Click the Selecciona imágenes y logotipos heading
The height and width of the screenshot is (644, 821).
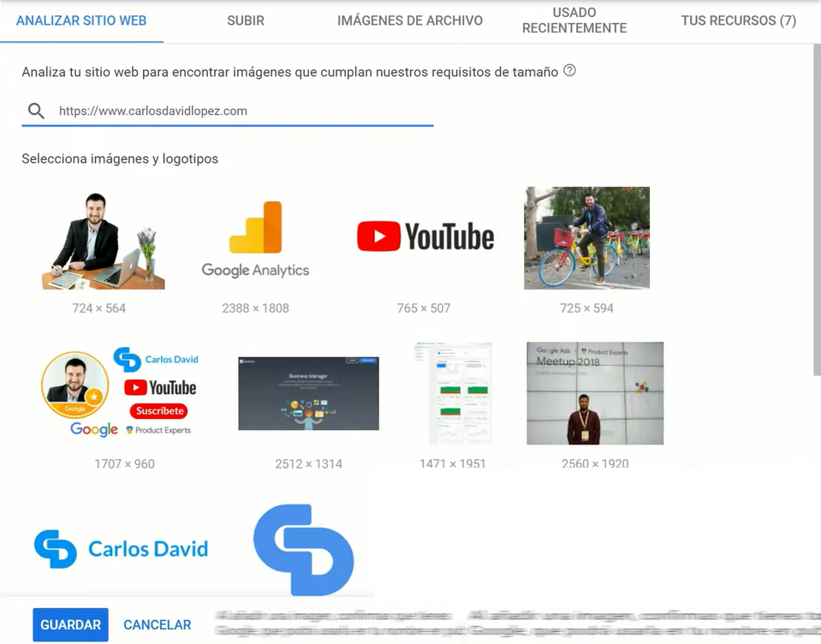coord(120,158)
